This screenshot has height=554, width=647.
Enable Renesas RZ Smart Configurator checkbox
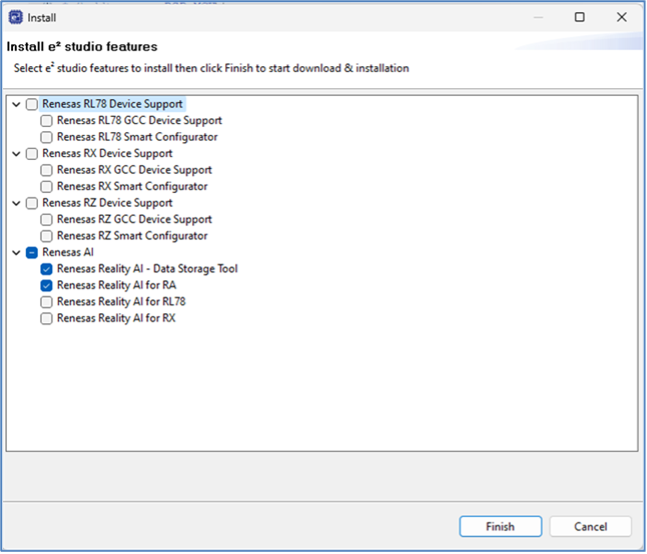47,236
